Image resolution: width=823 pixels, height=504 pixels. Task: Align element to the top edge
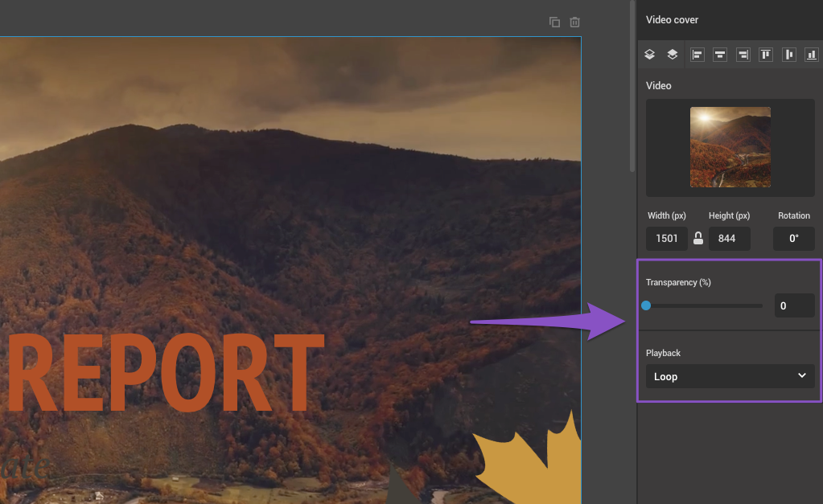(x=766, y=55)
